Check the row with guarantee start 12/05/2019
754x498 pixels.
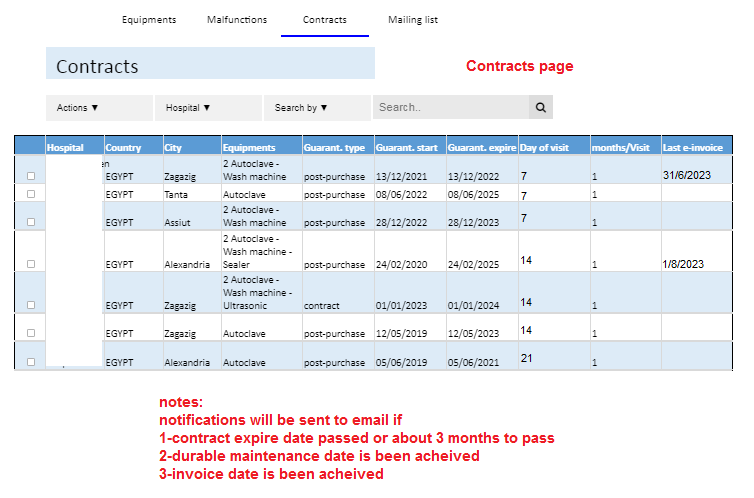click(x=31, y=333)
